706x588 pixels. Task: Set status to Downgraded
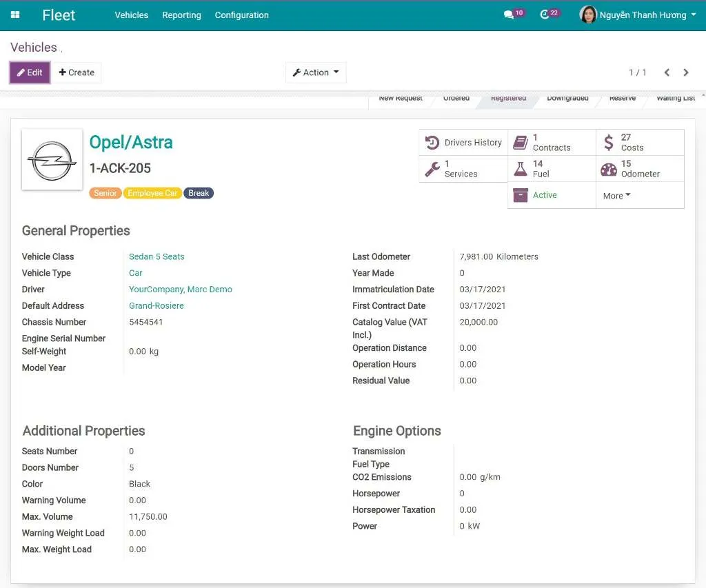click(568, 98)
